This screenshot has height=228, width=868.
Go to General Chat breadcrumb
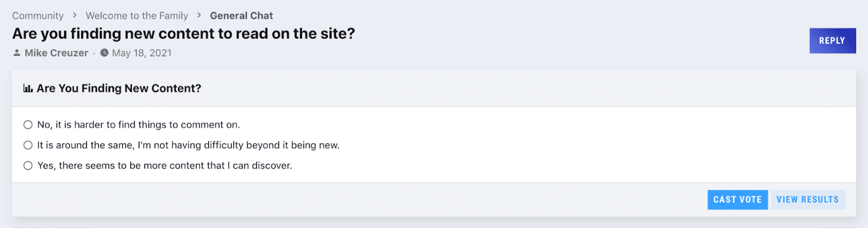pos(241,16)
